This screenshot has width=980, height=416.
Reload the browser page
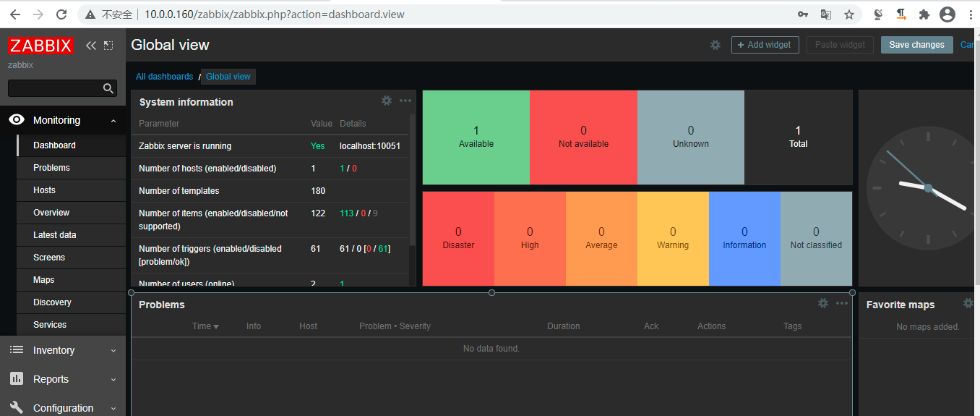[x=61, y=14]
